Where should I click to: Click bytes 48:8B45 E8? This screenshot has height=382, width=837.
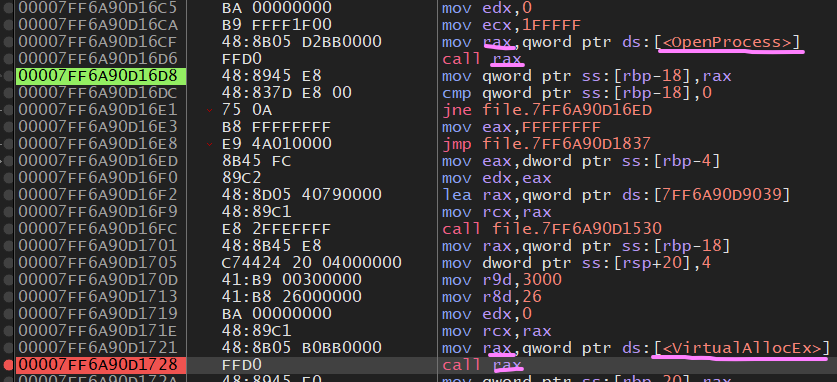click(271, 246)
